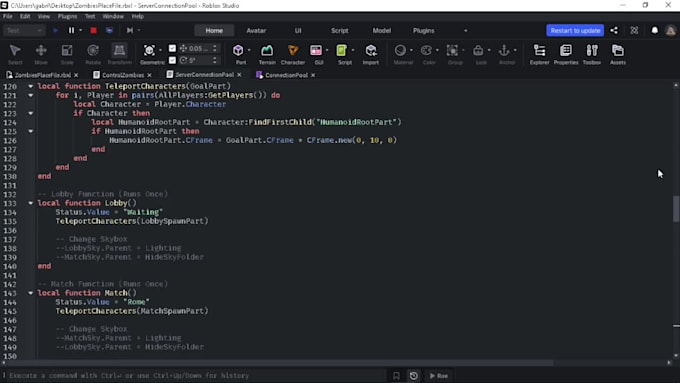Open the View menu

click(x=44, y=16)
